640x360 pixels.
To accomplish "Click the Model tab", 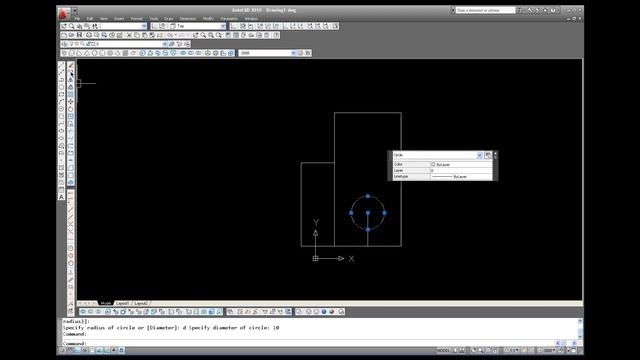I will coord(106,303).
